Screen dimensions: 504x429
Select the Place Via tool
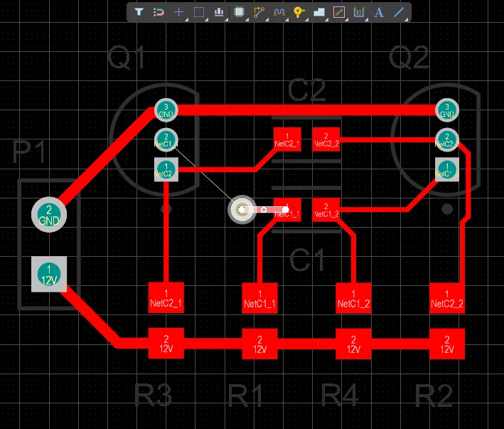(x=299, y=12)
